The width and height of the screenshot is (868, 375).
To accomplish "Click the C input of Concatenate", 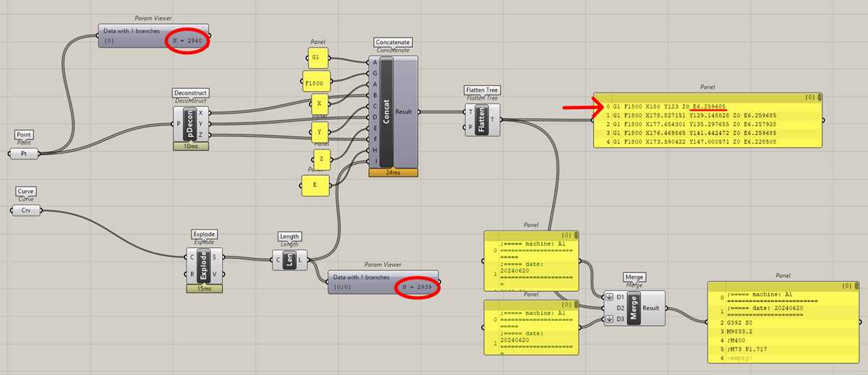I will (x=375, y=105).
